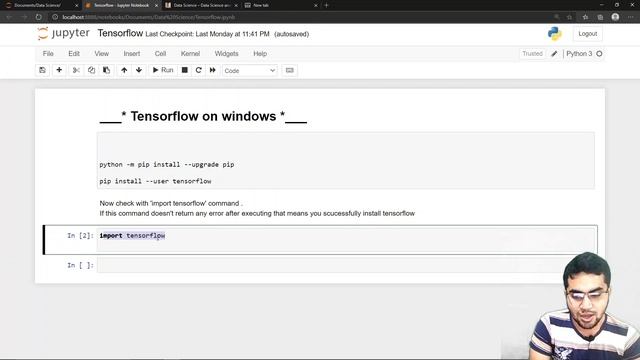Open the browser favorites list icon
The height and width of the screenshot is (360, 640).
coord(585,17)
